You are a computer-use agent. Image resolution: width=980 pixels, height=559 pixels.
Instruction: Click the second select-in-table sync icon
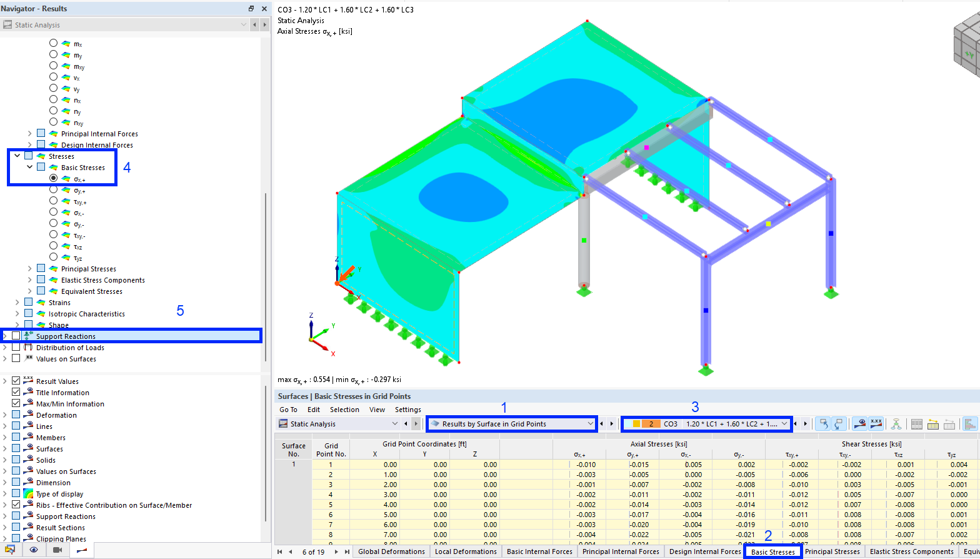(839, 424)
